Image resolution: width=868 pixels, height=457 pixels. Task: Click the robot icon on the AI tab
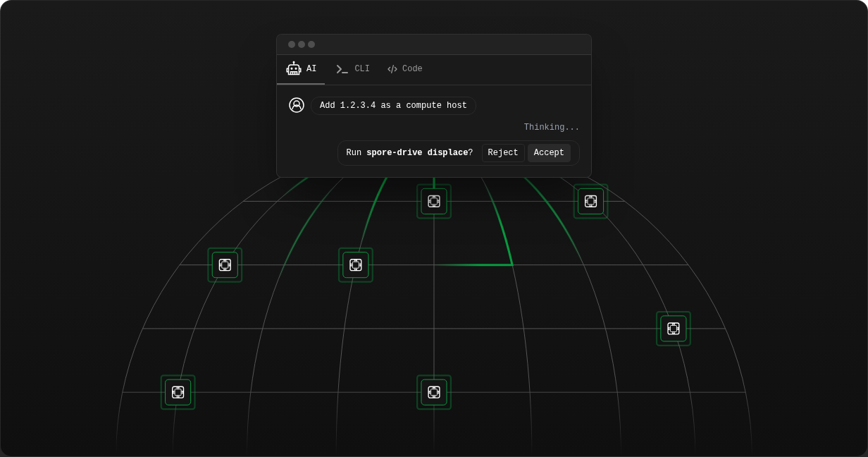pos(294,68)
